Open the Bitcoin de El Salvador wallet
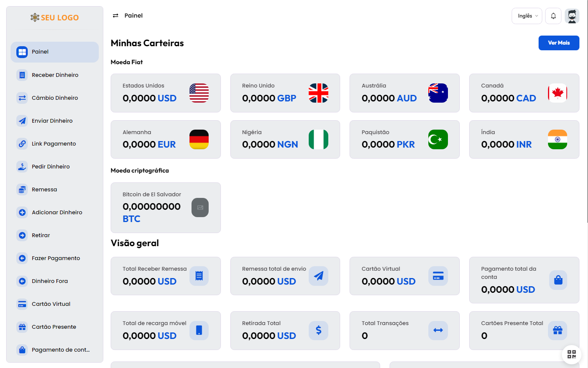 (x=165, y=207)
